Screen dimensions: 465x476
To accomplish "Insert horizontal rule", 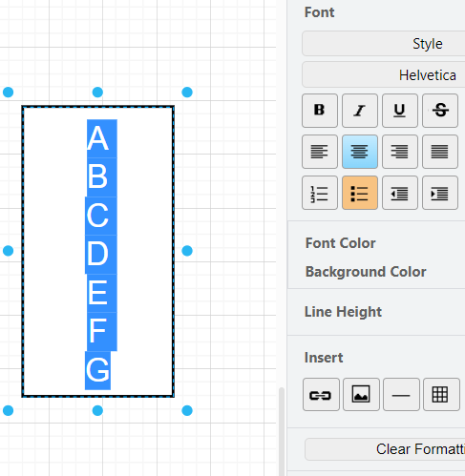I will click(x=401, y=395).
